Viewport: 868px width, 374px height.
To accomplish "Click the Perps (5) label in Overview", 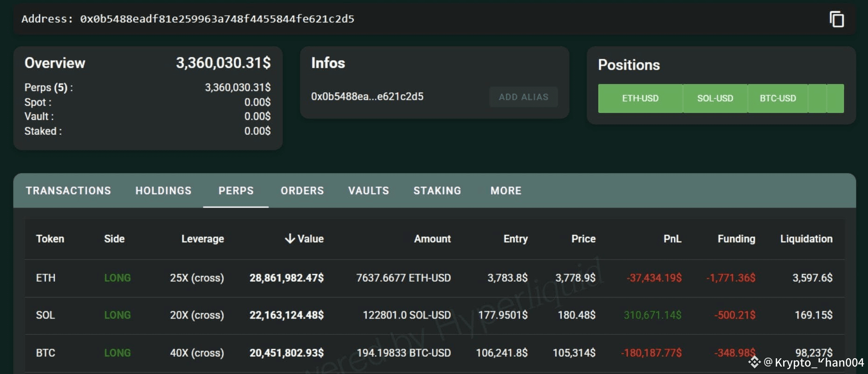I will pyautogui.click(x=49, y=88).
